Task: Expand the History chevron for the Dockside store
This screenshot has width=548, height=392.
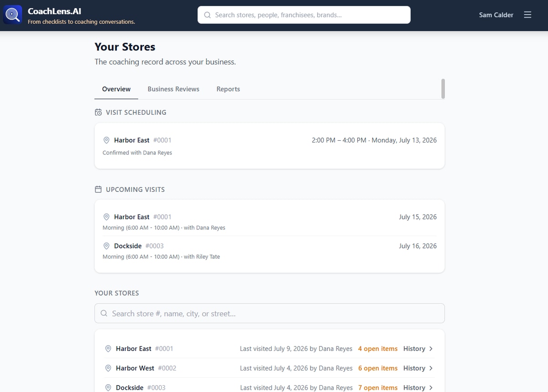Action: tap(431, 388)
